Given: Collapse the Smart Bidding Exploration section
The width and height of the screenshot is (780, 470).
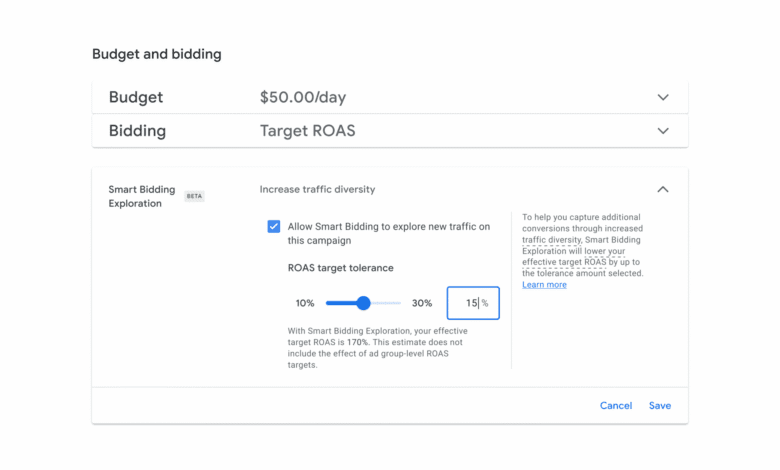Looking at the screenshot, I should 663,189.
